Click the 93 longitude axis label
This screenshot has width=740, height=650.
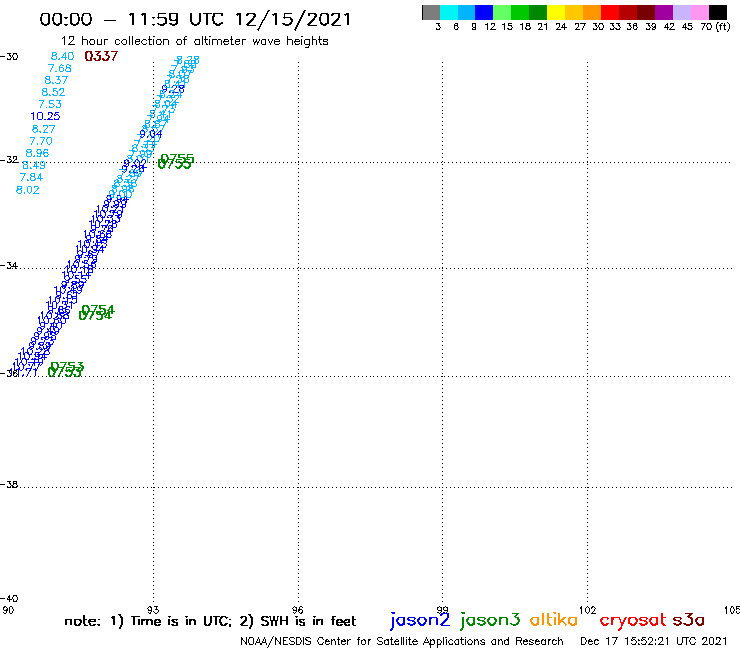[x=153, y=610]
